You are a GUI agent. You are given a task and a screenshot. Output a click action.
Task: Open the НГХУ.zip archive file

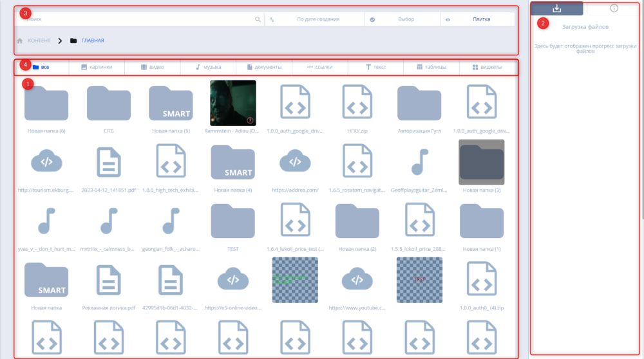tap(357, 103)
